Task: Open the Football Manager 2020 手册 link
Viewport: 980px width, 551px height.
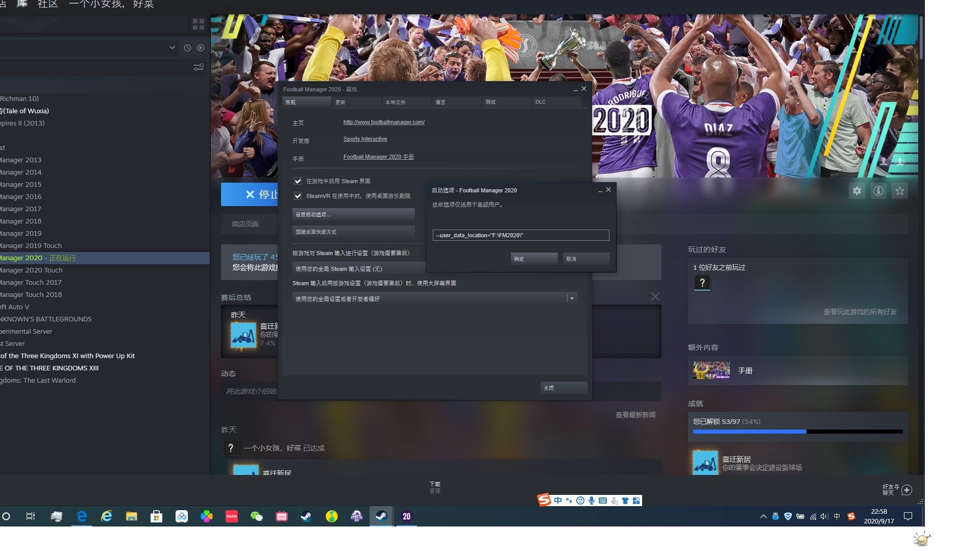Action: 378,157
